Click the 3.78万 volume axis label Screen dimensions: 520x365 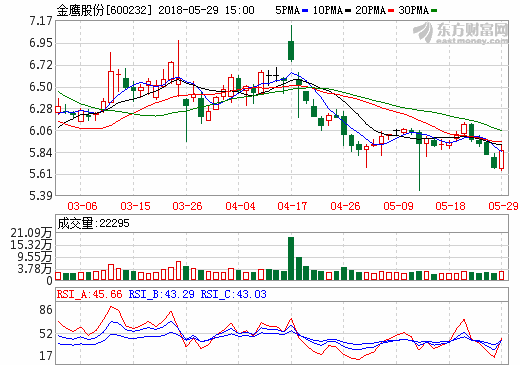(x=35, y=269)
